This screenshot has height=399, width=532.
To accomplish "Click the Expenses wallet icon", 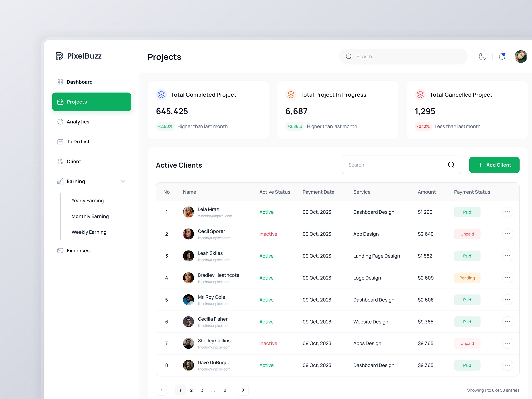I will click(x=60, y=250).
